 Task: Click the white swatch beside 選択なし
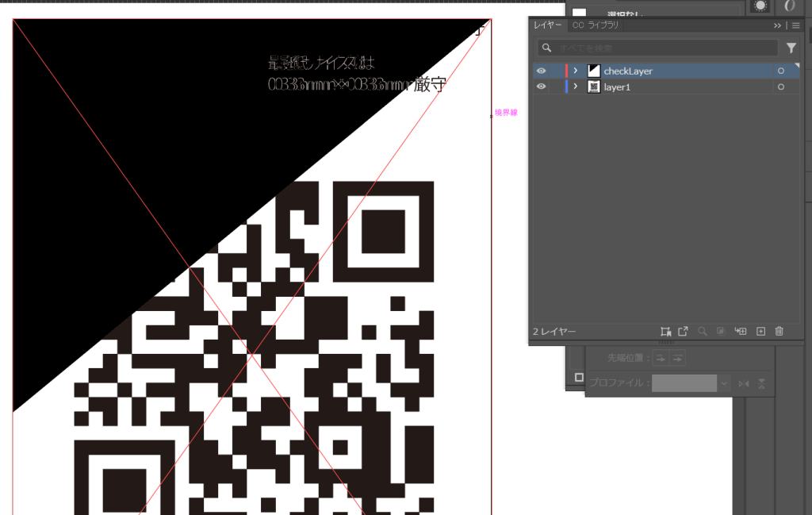579,13
